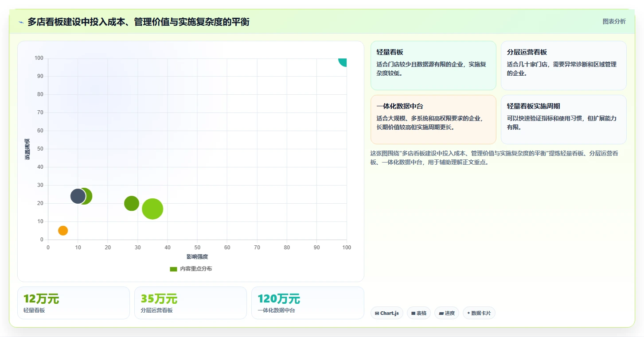
Task: Click the 表格 tag
Action: [419, 313]
